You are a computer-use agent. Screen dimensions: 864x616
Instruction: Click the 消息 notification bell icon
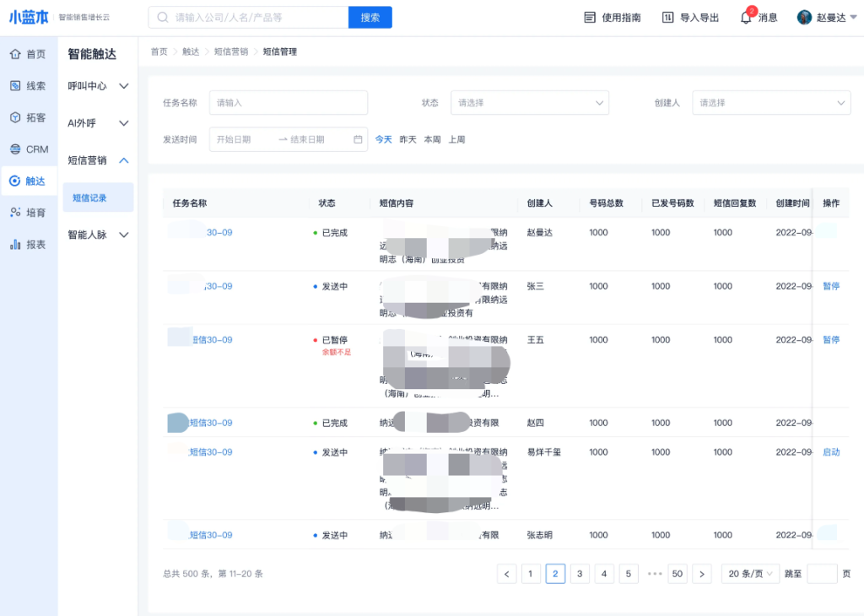tap(746, 18)
